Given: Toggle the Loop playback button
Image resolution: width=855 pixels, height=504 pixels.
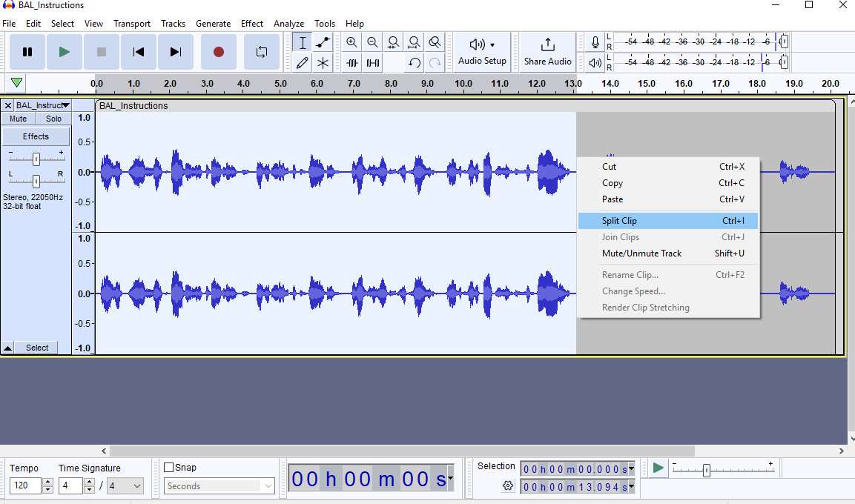Looking at the screenshot, I should tap(262, 52).
